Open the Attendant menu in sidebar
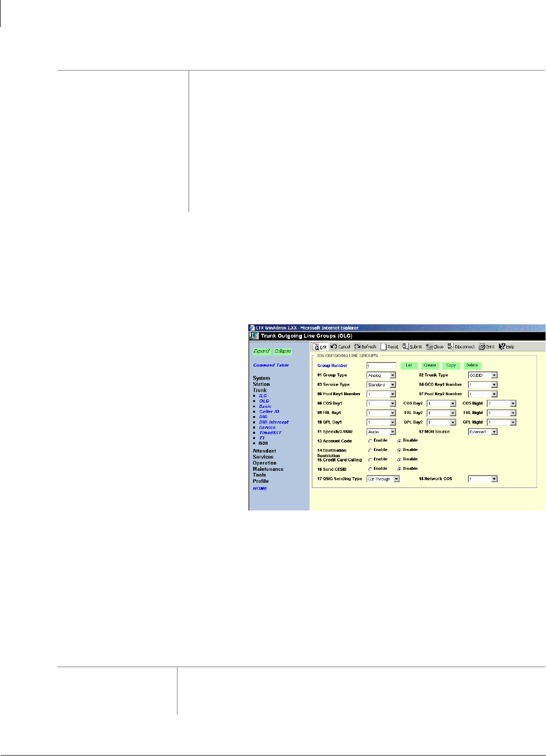This screenshot has width=546, height=756. coord(264,451)
